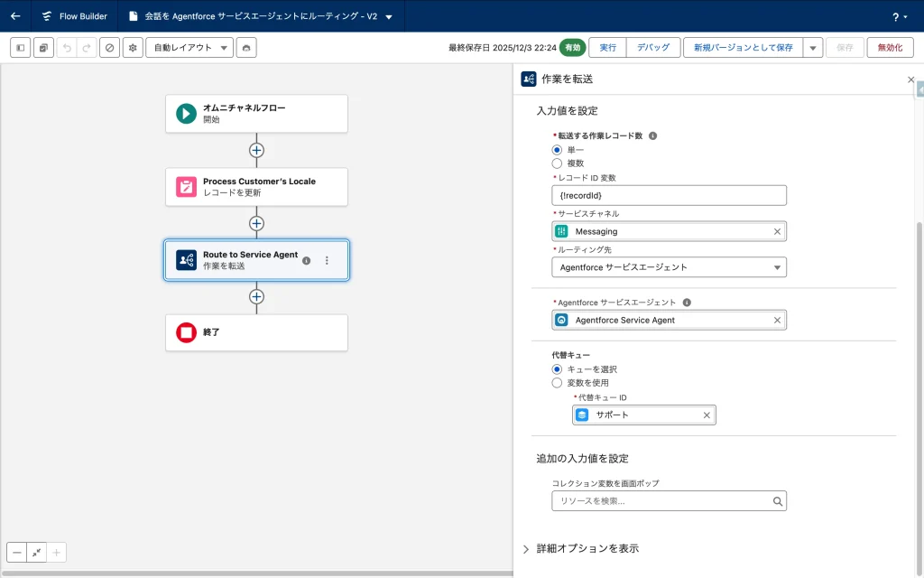The width and height of the screenshot is (924, 578).
Task: Open the save options dropdown arrow
Action: [x=812, y=48]
